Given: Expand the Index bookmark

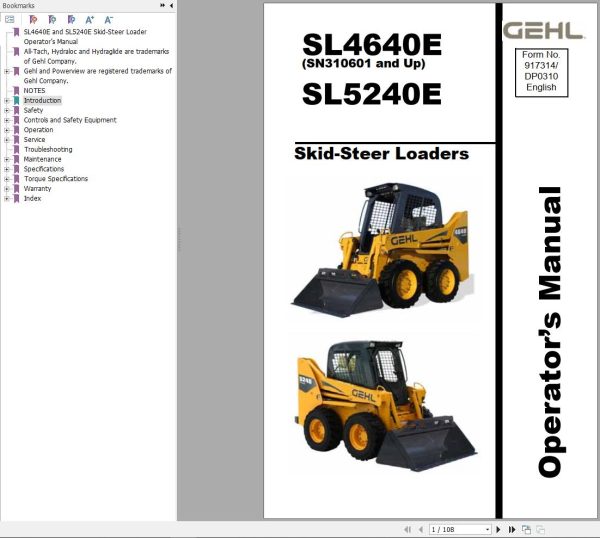Looking at the screenshot, I should (x=7, y=199).
